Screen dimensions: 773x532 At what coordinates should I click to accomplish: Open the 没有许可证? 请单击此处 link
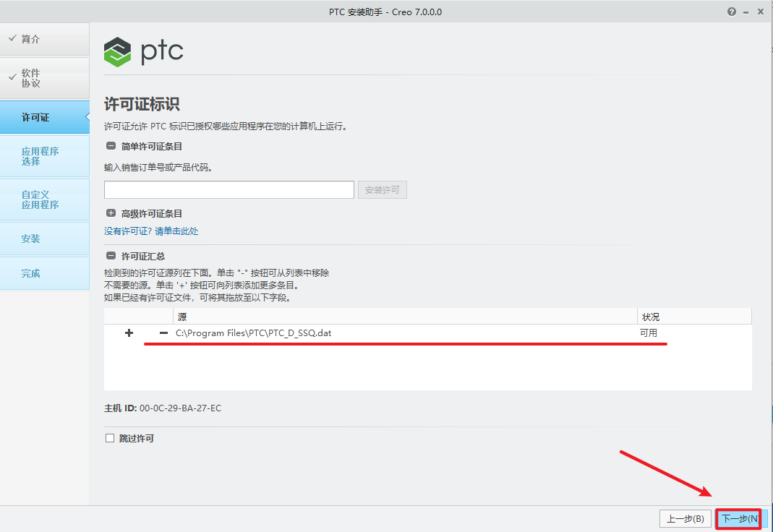[x=151, y=231]
